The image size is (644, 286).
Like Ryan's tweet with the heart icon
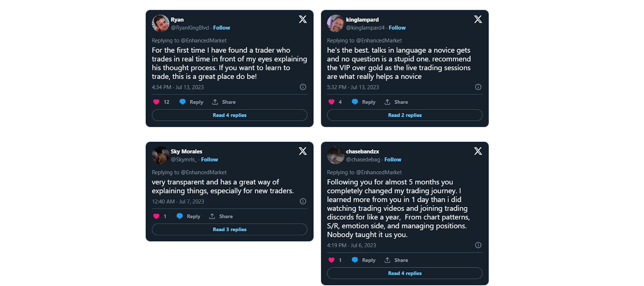156,102
